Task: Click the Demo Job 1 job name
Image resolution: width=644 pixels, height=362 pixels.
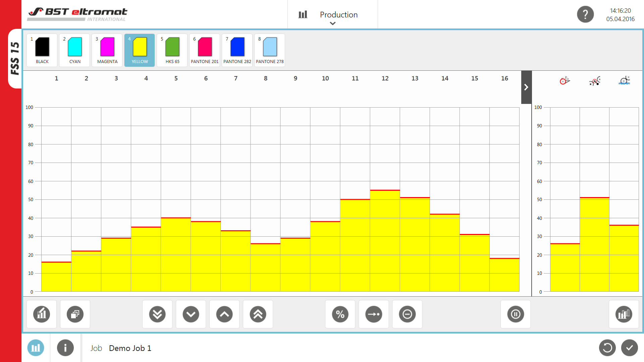Action: click(x=130, y=348)
